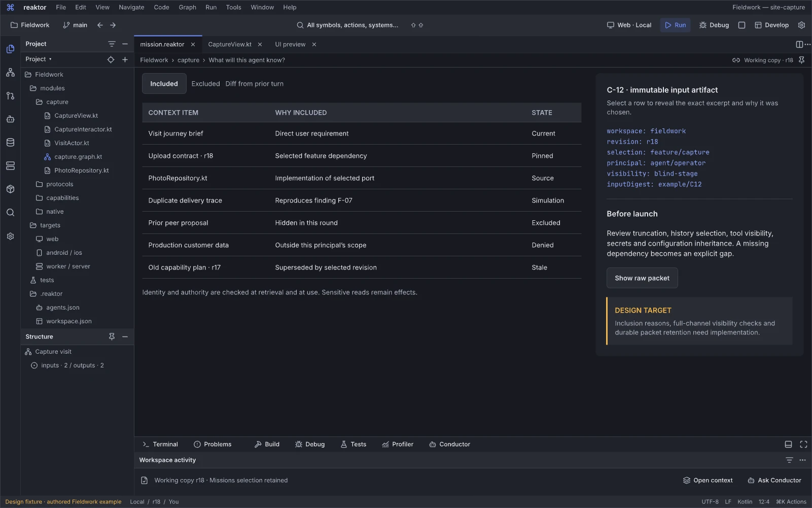Maximize the bottom panel with the fullscreen icon
Viewport: 812px width, 508px height.
[x=803, y=444]
